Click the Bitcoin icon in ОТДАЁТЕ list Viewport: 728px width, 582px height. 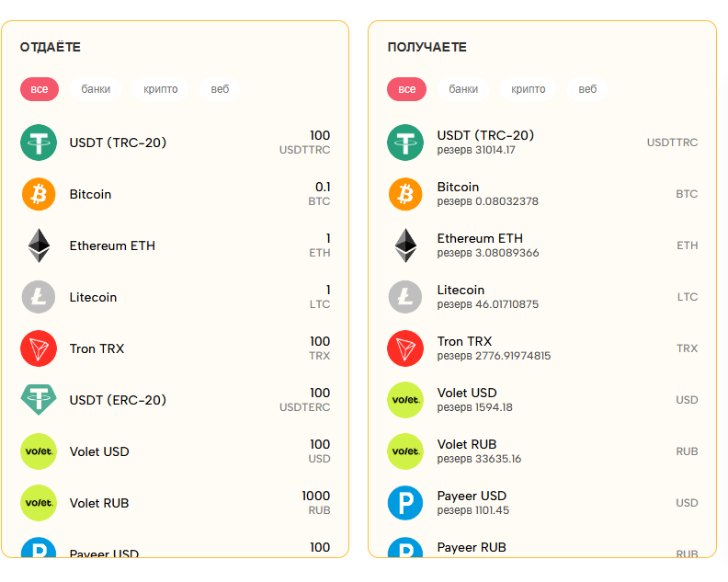pos(39,194)
